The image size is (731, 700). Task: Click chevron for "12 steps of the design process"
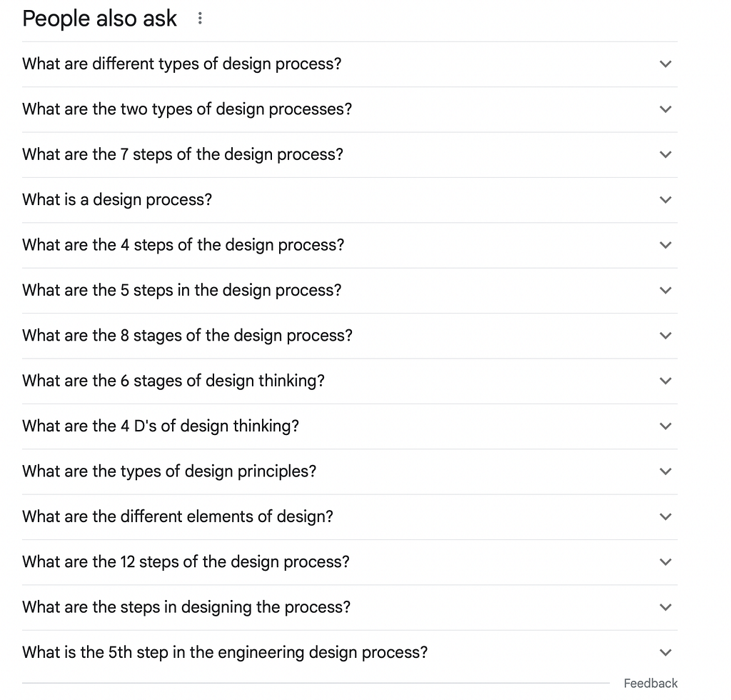665,562
